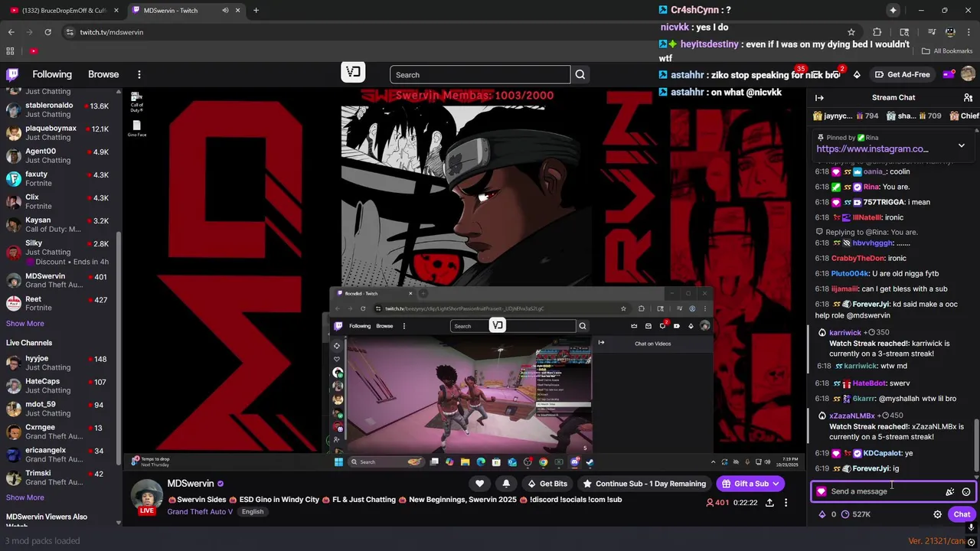Open the MDSwervin channel name link
Viewport: 980px width, 551px height.
191,484
